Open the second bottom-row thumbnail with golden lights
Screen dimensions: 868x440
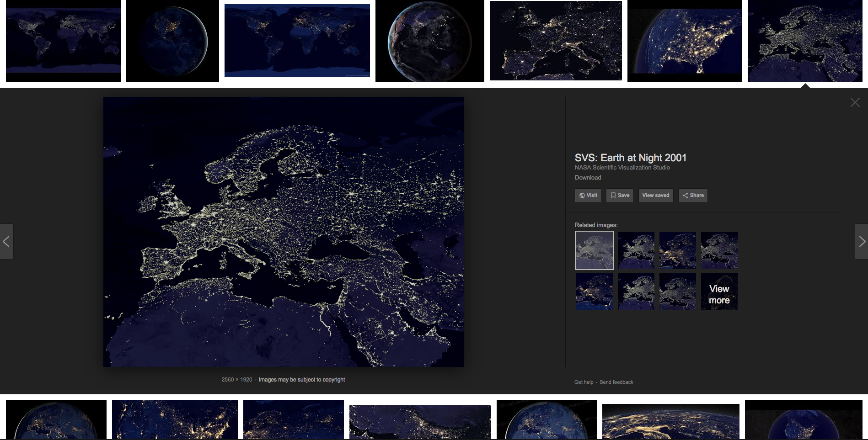tap(175, 420)
